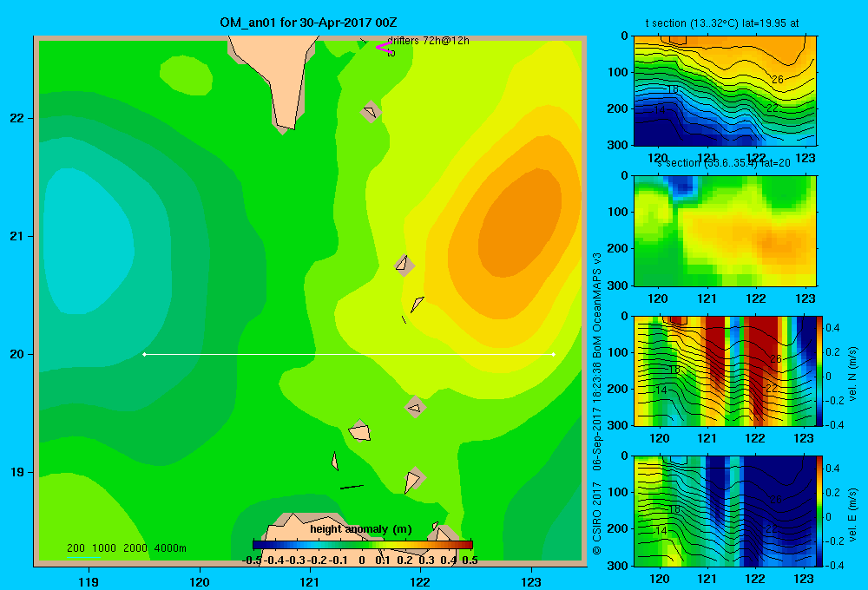This screenshot has height=590, width=868.
Task: Click the main map's latitude 19 axis label
Action: coord(17,472)
